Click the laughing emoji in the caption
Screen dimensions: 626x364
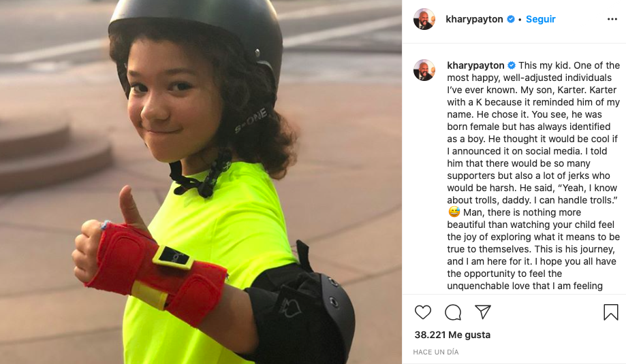[454, 212]
